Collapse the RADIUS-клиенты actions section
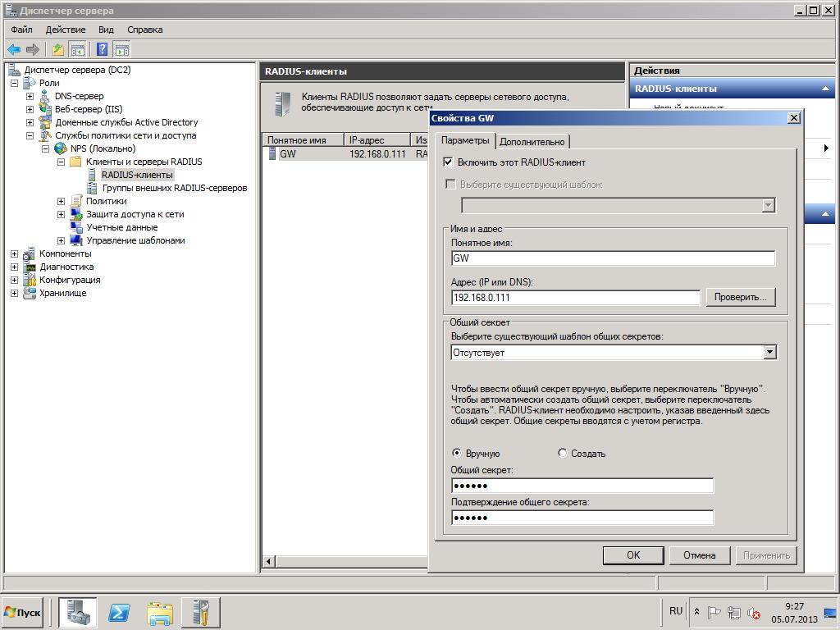This screenshot has height=630, width=840. tap(825, 89)
